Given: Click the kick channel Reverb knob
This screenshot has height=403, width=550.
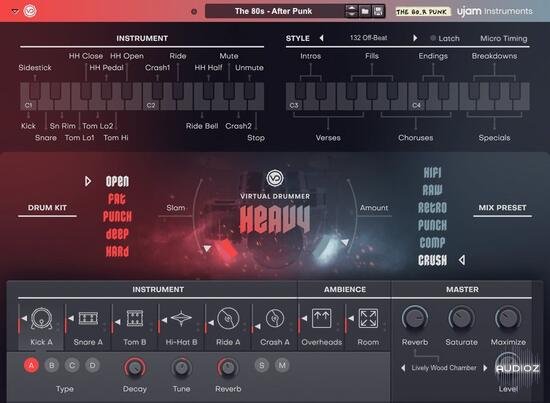Looking at the screenshot, I should 228,368.
